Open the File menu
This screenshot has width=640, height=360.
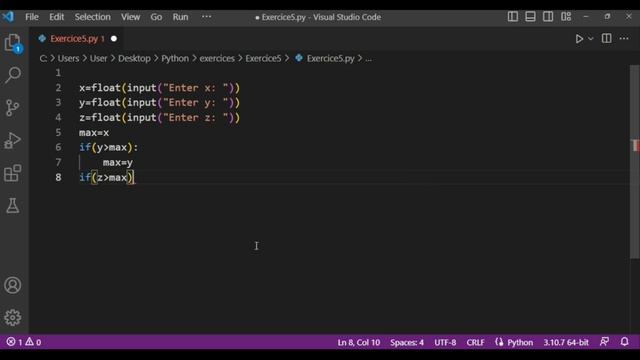32,17
